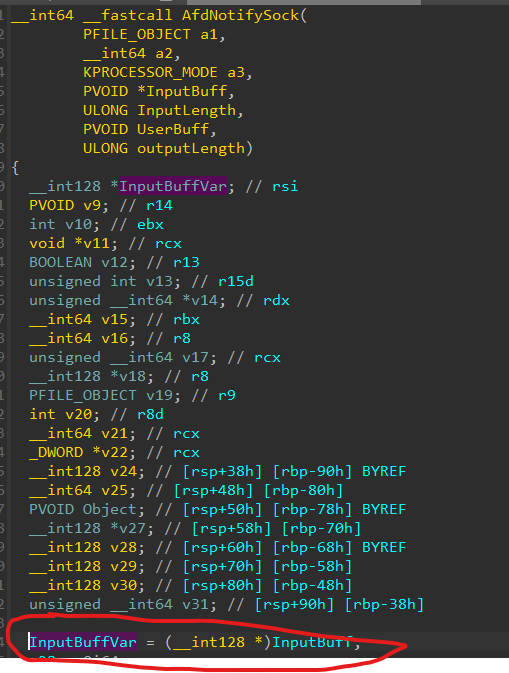Viewport: 509px width, 673px height.
Task: Click highlighted InputBuffVar in its declaration
Action: pos(173,186)
